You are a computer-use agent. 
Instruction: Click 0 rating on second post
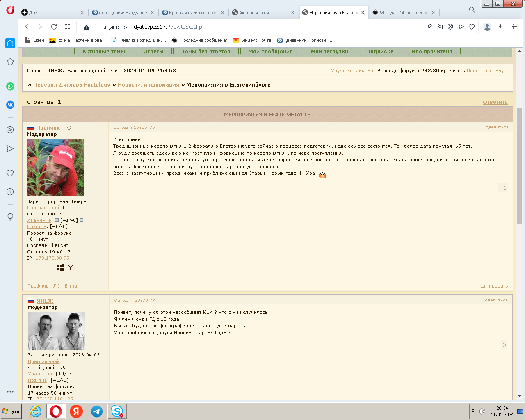(x=504, y=345)
